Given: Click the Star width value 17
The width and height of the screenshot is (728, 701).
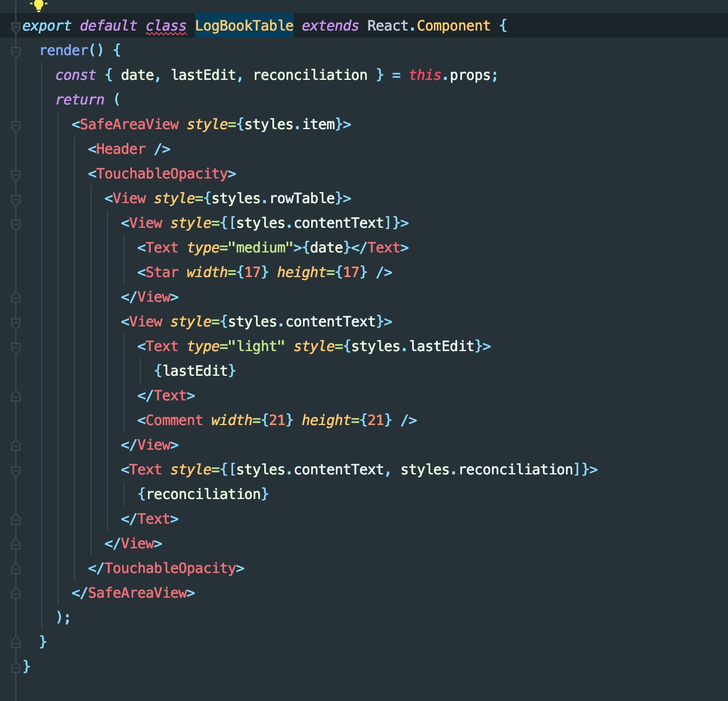Looking at the screenshot, I should coord(252,272).
